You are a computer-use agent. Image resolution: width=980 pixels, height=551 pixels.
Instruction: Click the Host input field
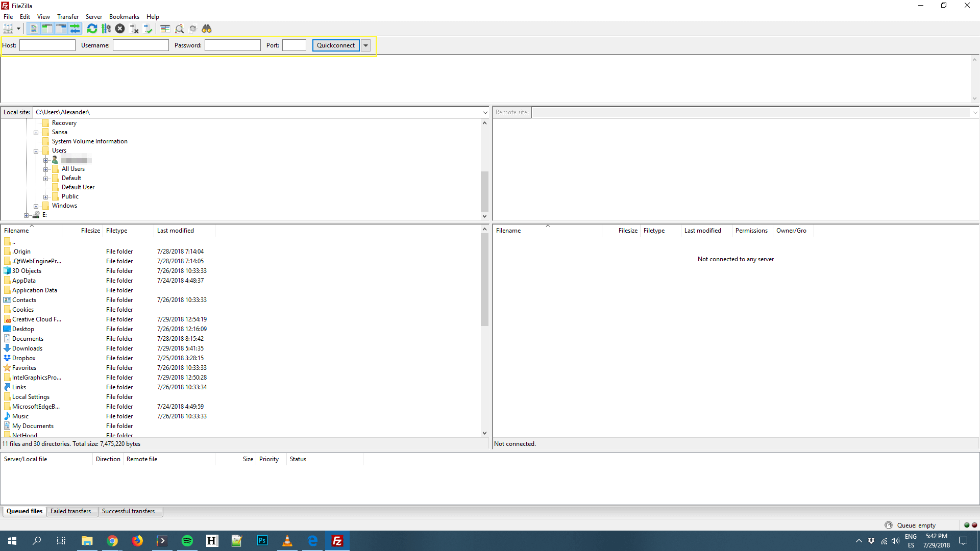[x=46, y=45]
